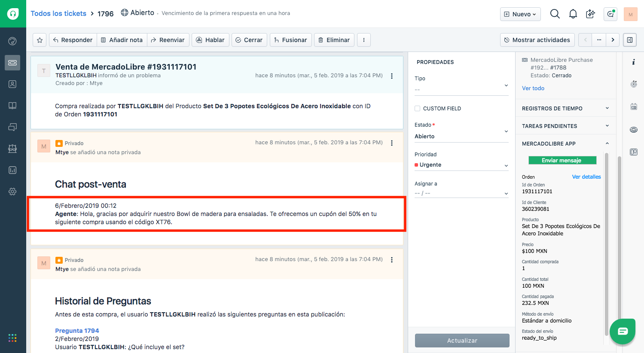Open the timer icon in right rail
The height and width of the screenshot is (353, 644).
pyautogui.click(x=634, y=84)
